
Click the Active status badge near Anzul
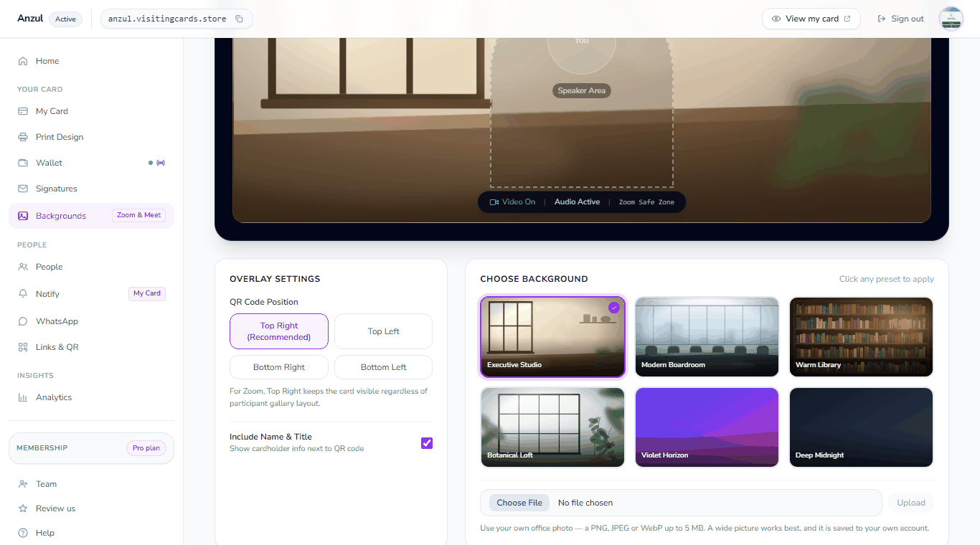(65, 19)
